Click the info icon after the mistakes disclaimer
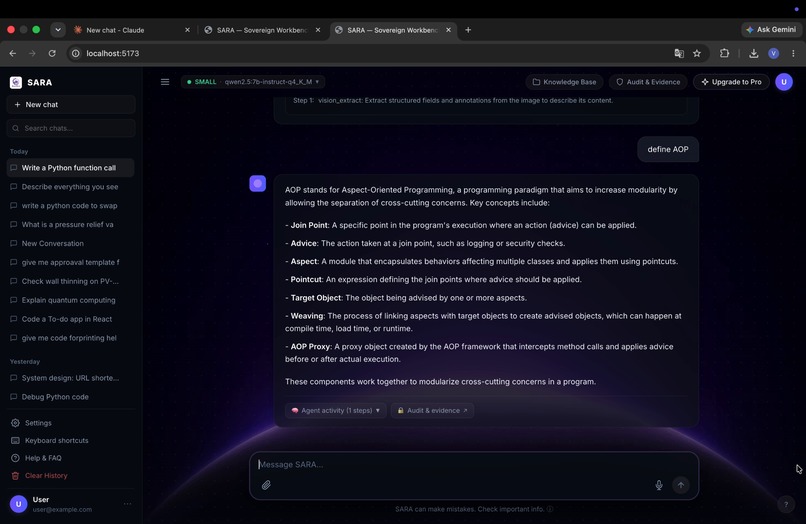The width and height of the screenshot is (806, 524). click(550, 509)
